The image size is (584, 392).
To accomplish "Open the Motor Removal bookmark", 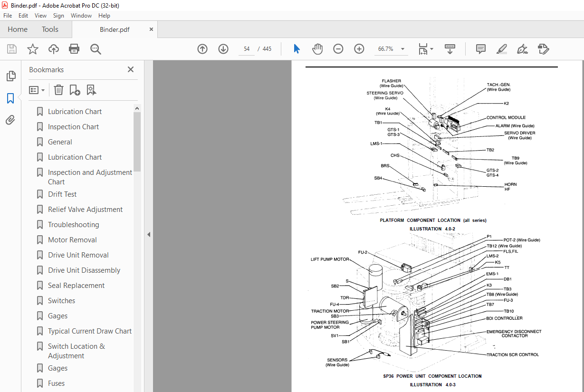I will point(72,240).
